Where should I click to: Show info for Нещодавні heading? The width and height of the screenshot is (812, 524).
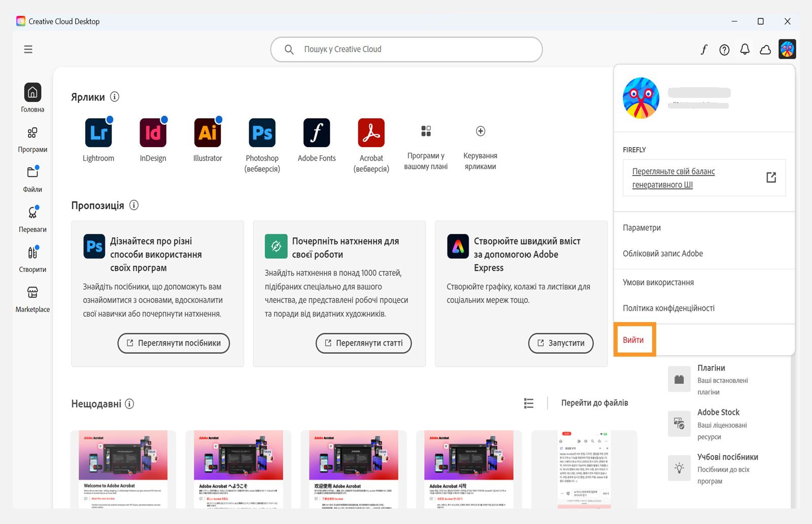(129, 404)
